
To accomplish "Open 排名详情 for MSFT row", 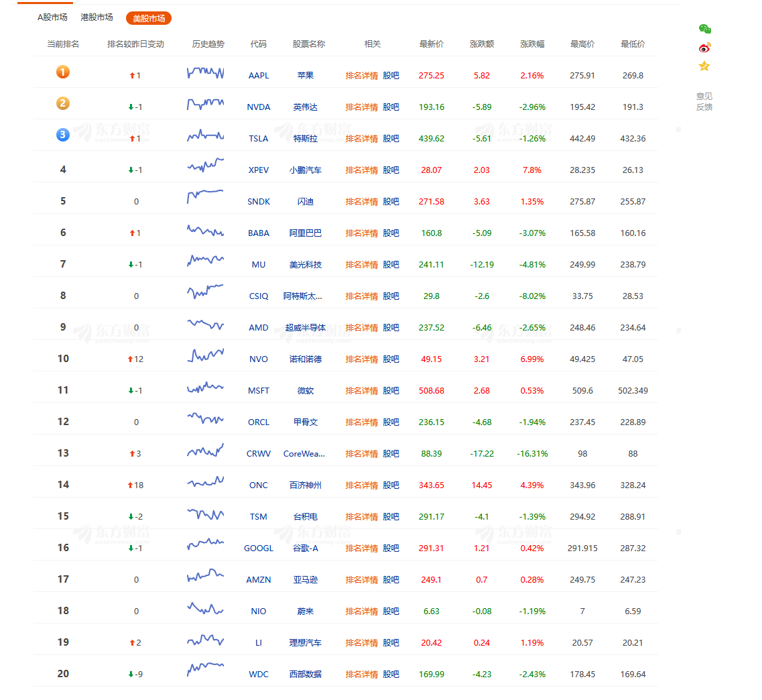I will pos(361,391).
